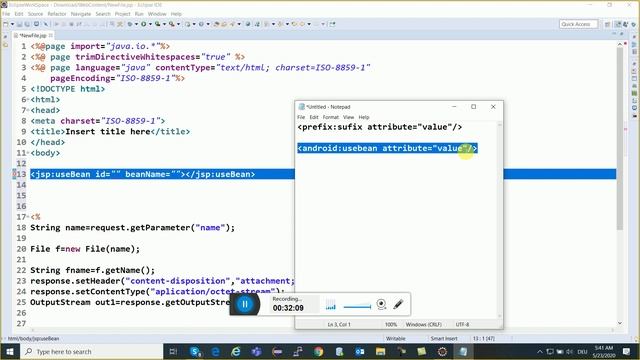This screenshot has height=360, width=640.
Task: Close the NewFile.jsp editor tab
Action: click(x=51, y=36)
